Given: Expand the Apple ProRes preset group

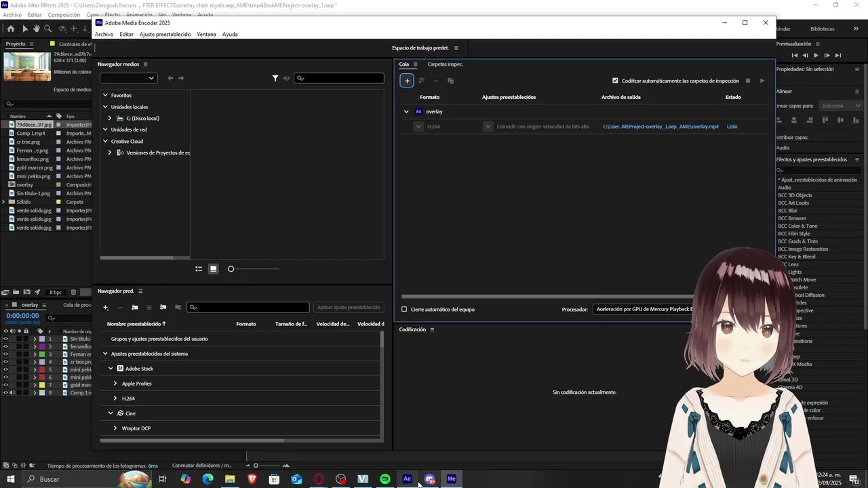Looking at the screenshot, I should [x=115, y=384].
